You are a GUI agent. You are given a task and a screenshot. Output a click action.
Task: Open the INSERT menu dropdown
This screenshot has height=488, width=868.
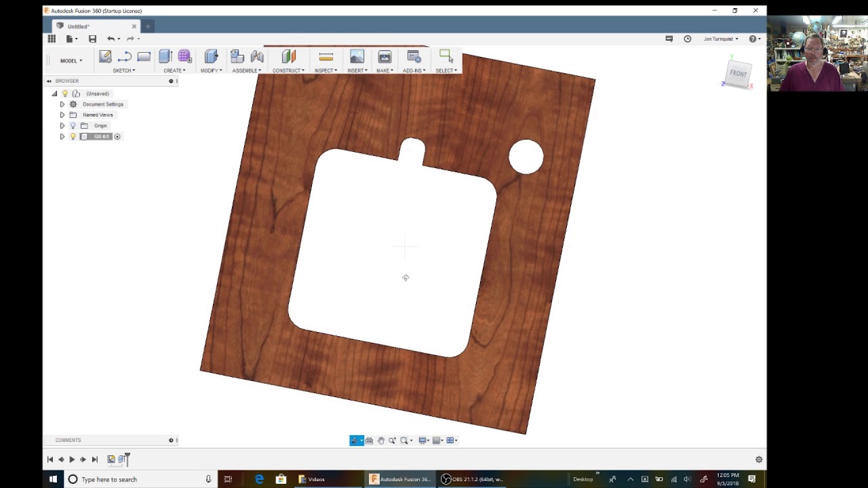click(x=357, y=70)
